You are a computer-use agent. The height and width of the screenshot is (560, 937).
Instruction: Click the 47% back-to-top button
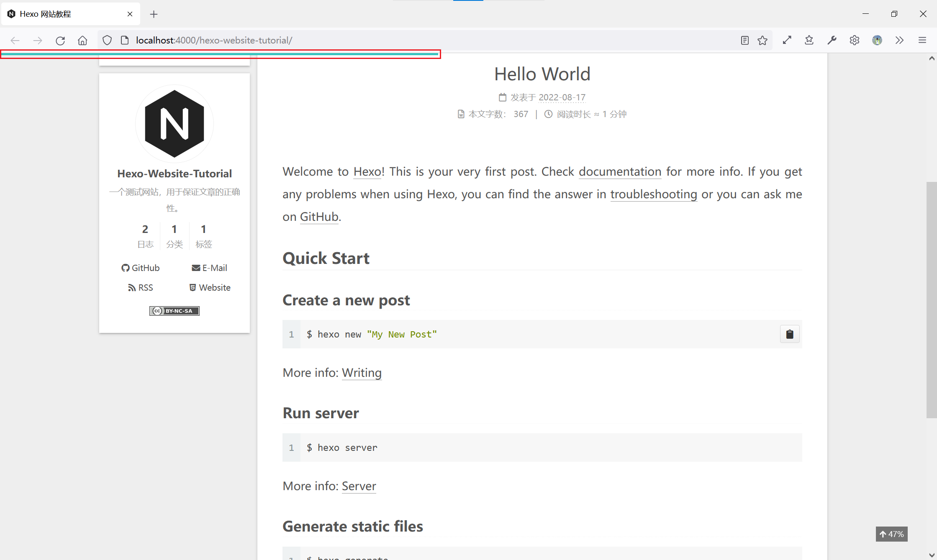coord(891,534)
